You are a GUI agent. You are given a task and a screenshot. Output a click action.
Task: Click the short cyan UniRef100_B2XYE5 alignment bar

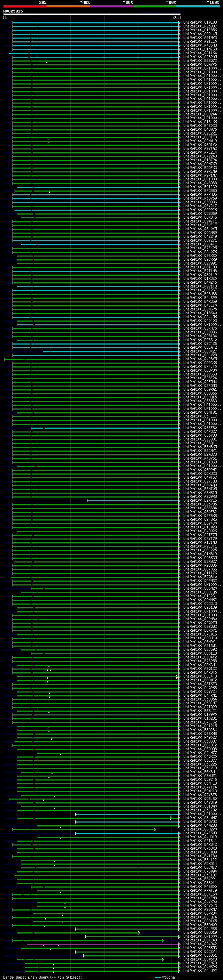[133, 501]
